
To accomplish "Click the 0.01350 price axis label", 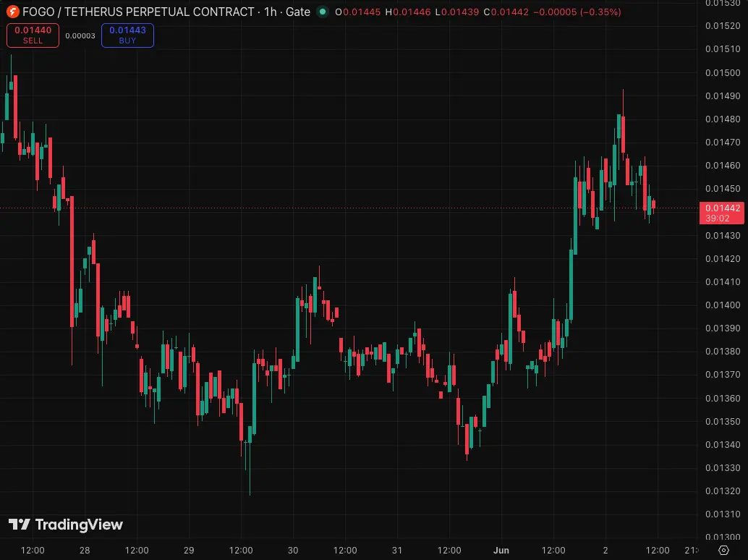I will 723,421.
